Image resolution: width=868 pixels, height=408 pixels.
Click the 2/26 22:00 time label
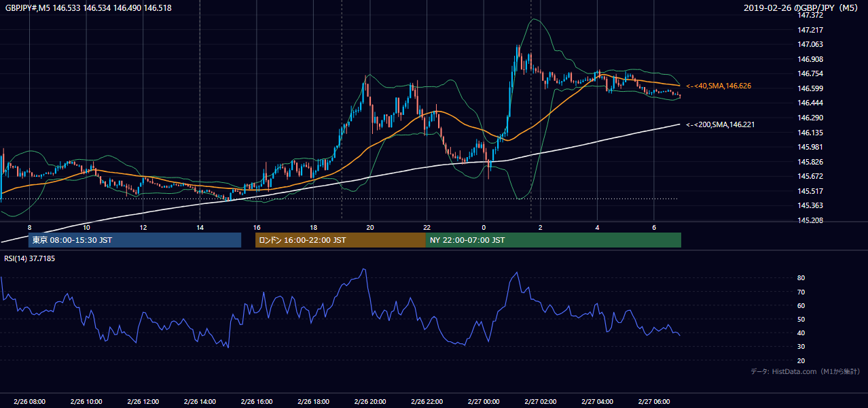(x=427, y=401)
